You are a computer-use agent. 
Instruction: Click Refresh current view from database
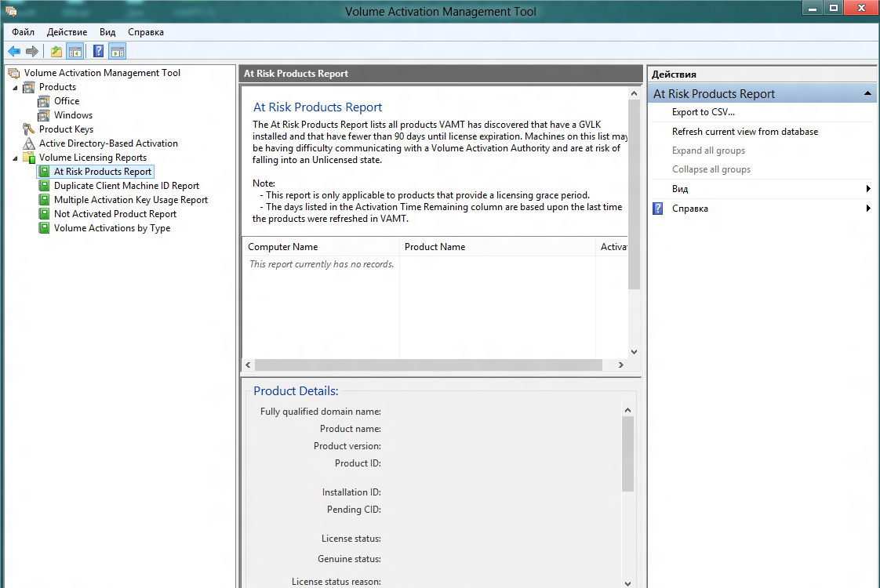(744, 132)
